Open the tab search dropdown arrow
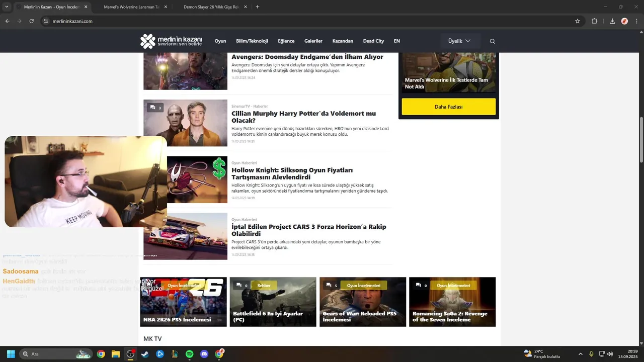Viewport: 644px width, 362px height. [7, 7]
